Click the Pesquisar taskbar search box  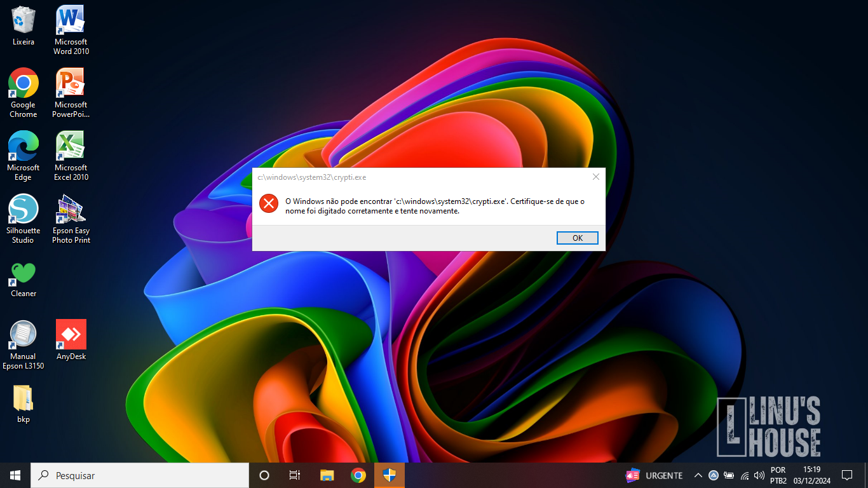tap(140, 475)
